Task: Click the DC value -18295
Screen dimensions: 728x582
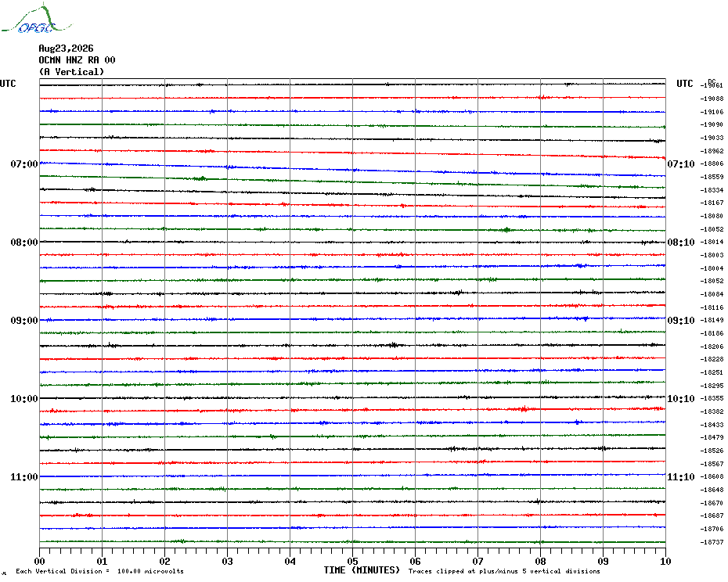Action: 712,386
